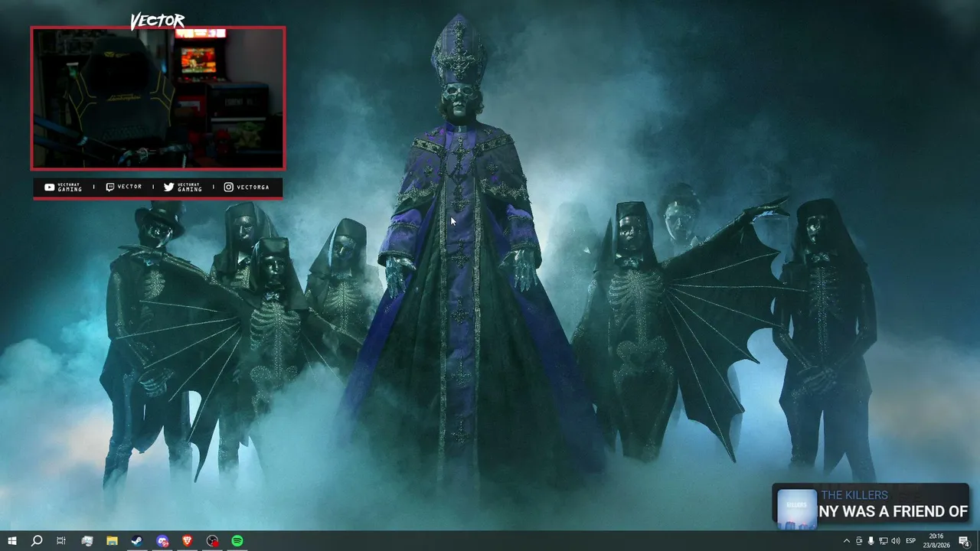Click the VECTORAT GAMING text beside YouTube icon
The height and width of the screenshot is (551, 980).
(x=70, y=187)
